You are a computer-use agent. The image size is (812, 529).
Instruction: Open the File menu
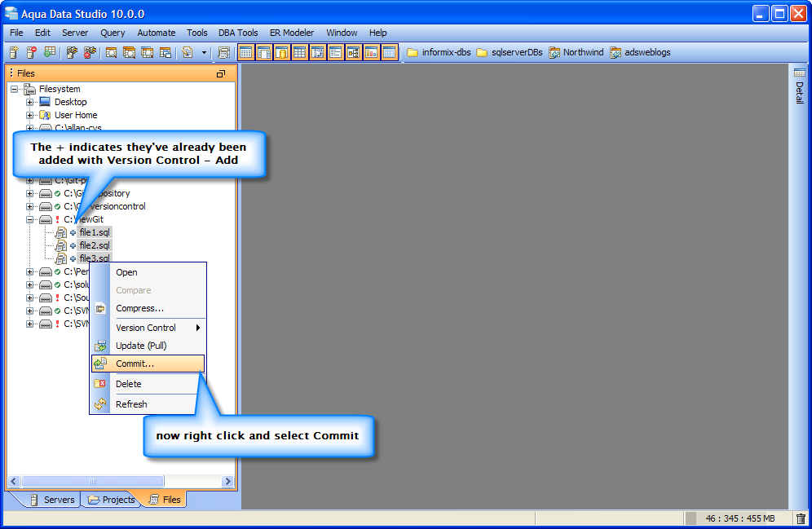click(16, 33)
